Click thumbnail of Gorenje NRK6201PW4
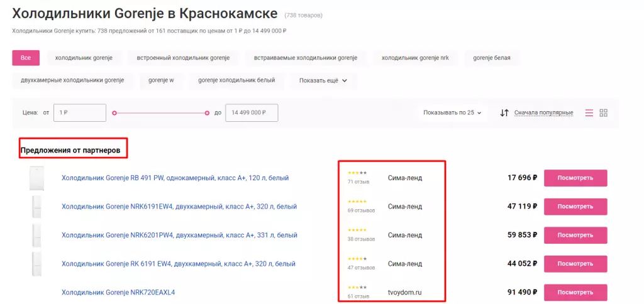Image resolution: width=644 pixels, height=304 pixels. [x=36, y=236]
